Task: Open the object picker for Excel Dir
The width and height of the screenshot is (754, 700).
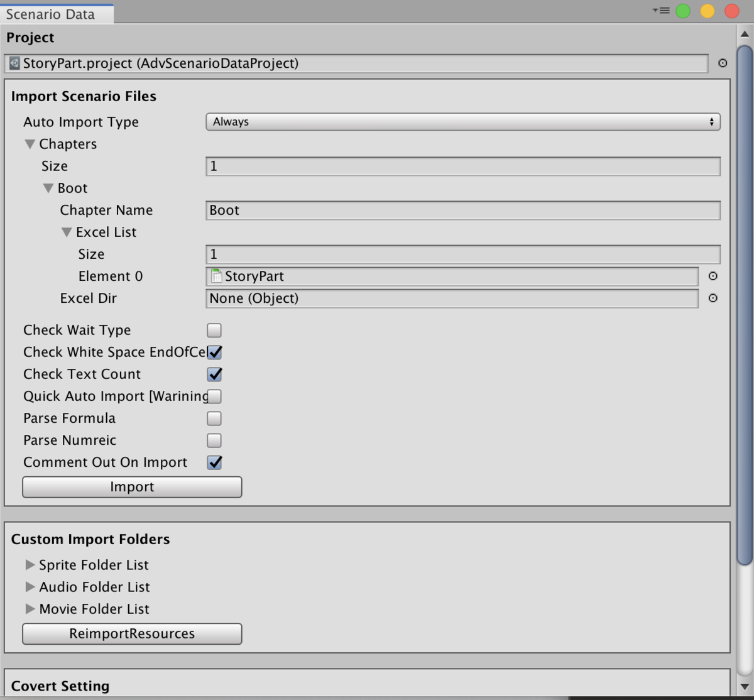Action: (713, 298)
